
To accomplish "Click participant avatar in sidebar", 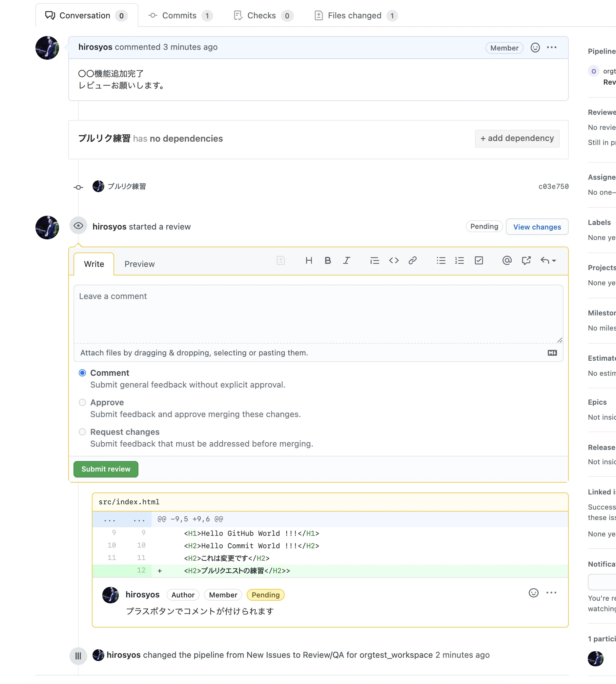I will click(x=595, y=658).
